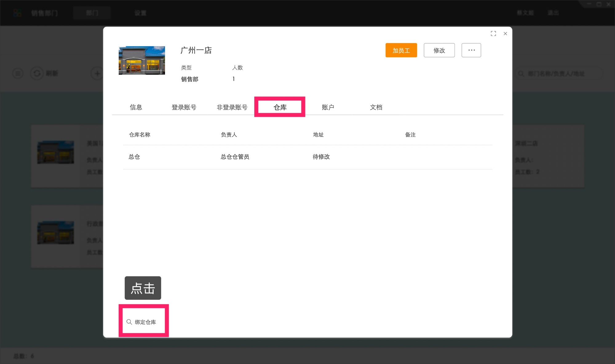Select the 总仓 warehouse row
Image resolution: width=615 pixels, height=364 pixels.
[134, 157]
